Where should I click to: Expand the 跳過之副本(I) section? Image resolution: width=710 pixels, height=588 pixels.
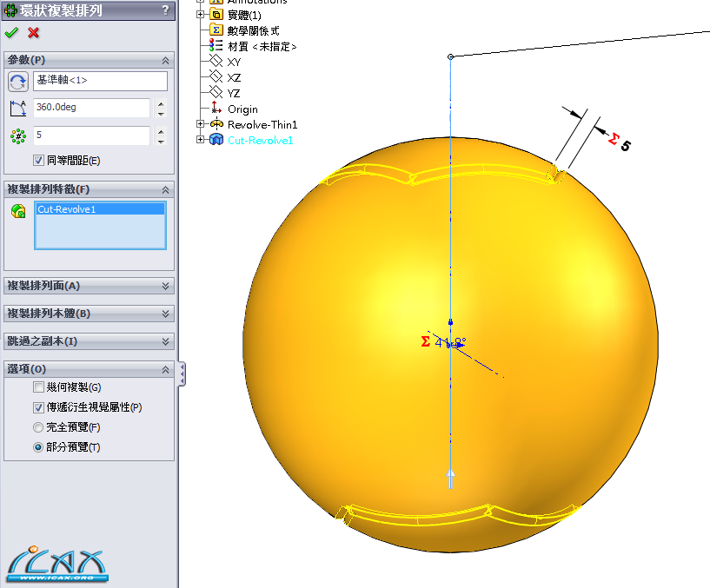click(x=165, y=341)
